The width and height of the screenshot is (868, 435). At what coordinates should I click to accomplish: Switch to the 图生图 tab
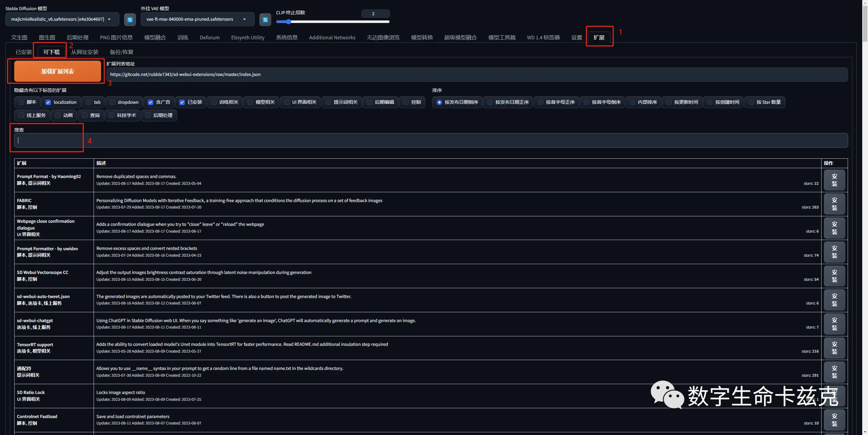(47, 37)
